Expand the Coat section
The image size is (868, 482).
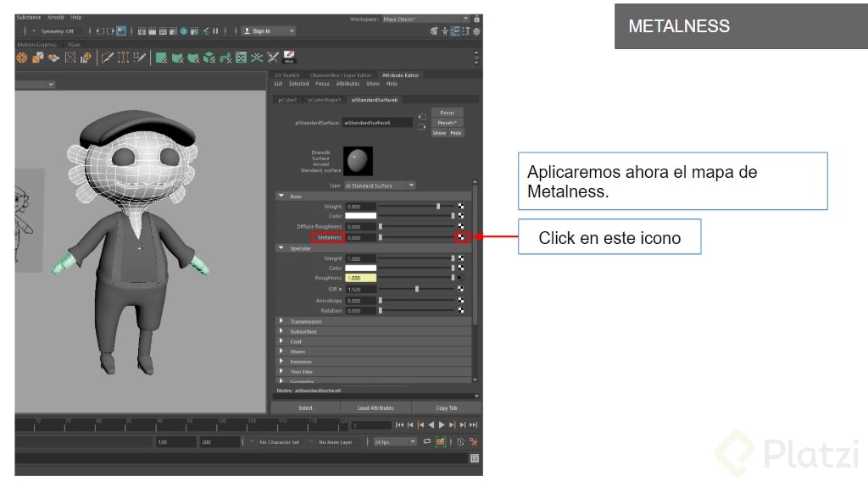tap(281, 341)
